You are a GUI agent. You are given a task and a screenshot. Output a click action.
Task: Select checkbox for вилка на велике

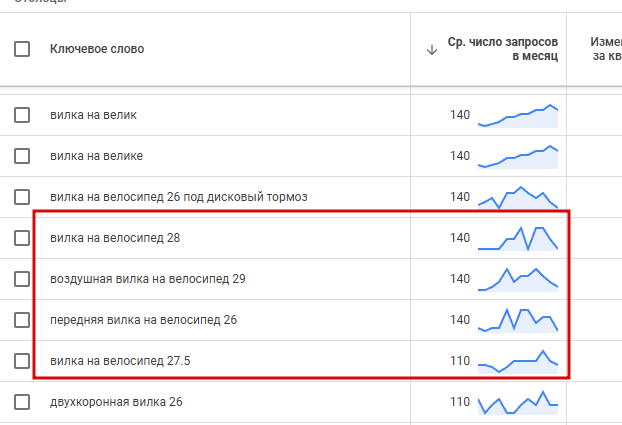tap(22, 156)
